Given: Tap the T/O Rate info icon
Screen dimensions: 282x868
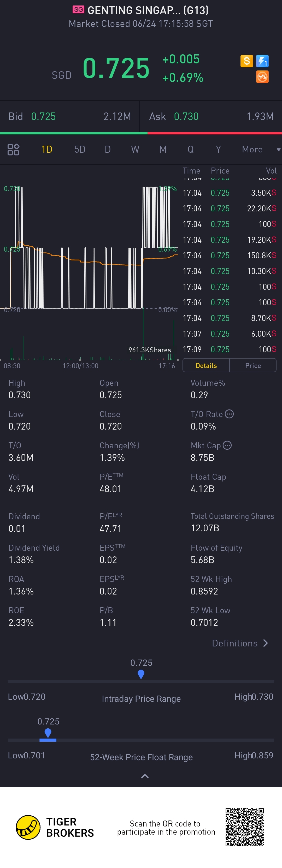Looking at the screenshot, I should tap(229, 414).
